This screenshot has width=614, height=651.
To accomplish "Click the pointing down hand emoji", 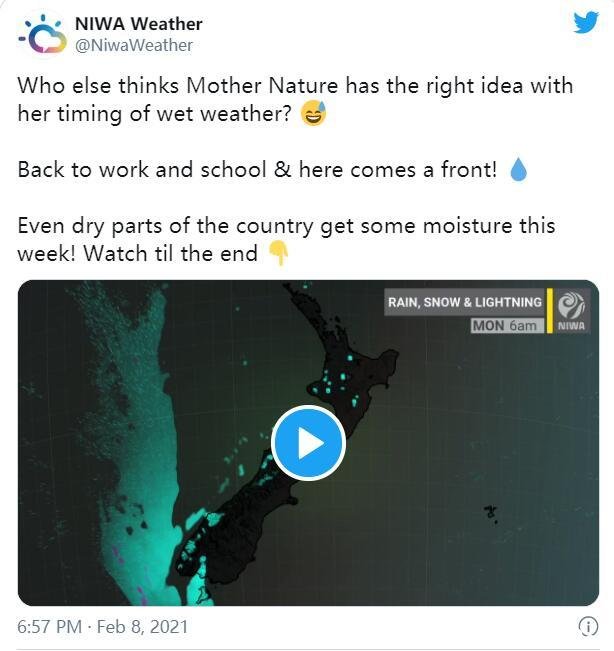I will point(279,254).
